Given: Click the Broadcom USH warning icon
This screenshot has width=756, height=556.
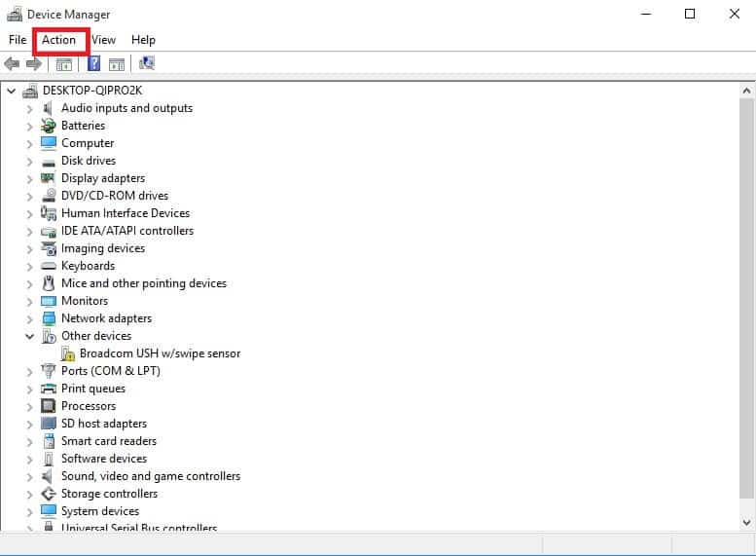Looking at the screenshot, I should (x=67, y=353).
